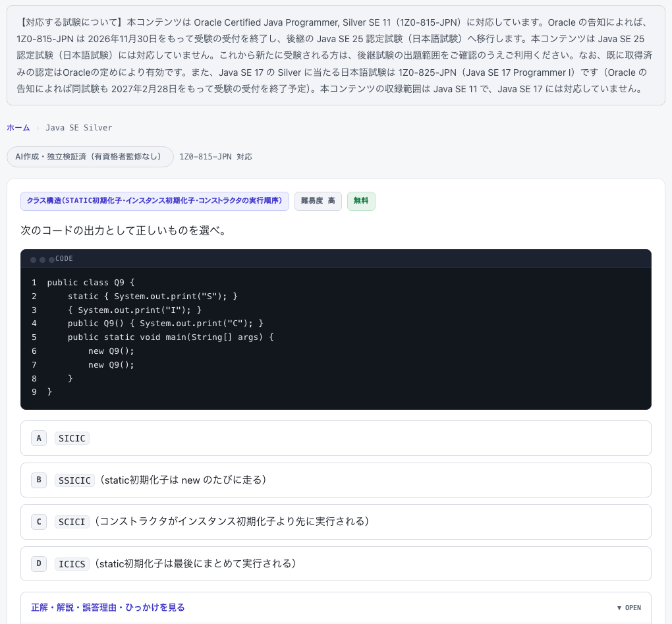
Task: Choose answer option D ICICS
Action: (336, 563)
